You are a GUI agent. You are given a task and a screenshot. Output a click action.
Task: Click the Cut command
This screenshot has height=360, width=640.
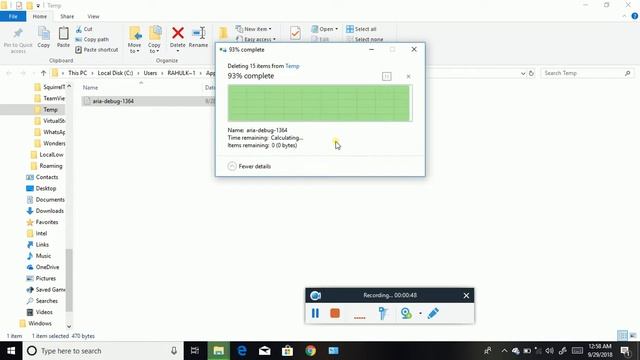point(84,29)
